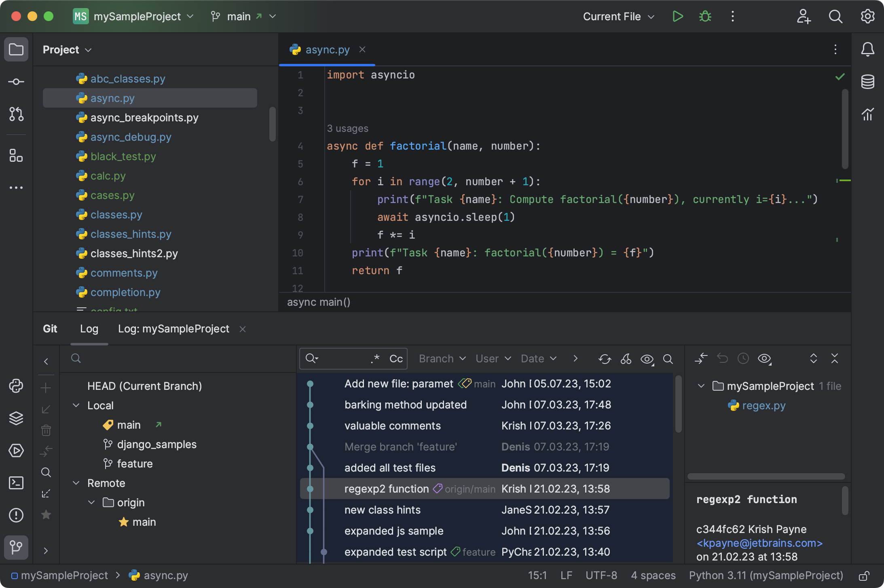This screenshot has width=884, height=588.
Task: Click the debug/bug icon in top toolbar
Action: coord(705,16)
